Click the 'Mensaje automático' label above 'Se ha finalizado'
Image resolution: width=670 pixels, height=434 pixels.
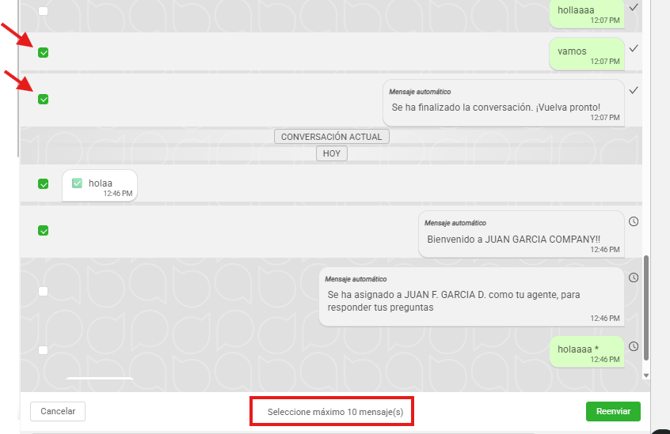point(420,92)
